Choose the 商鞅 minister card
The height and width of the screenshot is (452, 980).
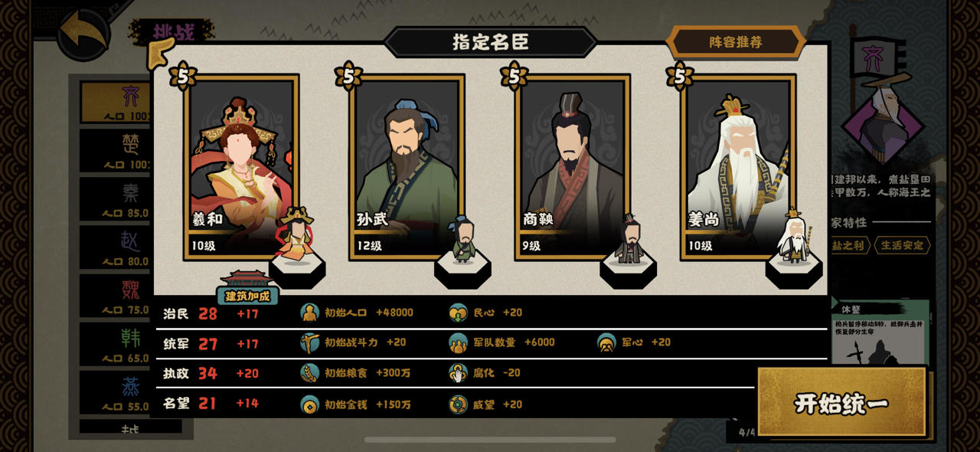[x=572, y=167]
